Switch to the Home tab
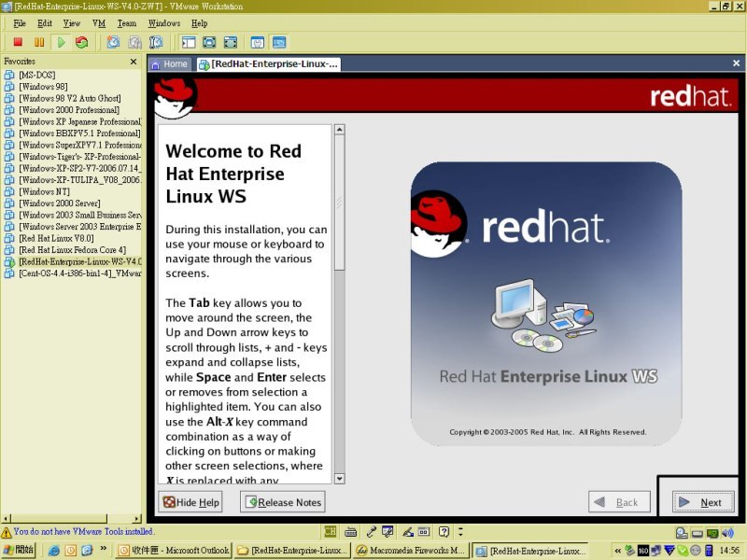The height and width of the screenshot is (560, 747). [x=169, y=64]
